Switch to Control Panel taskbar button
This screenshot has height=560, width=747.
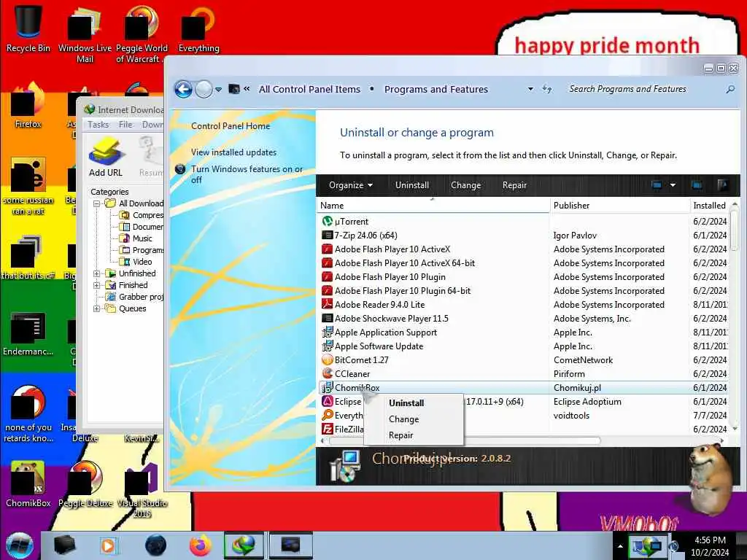290,545
